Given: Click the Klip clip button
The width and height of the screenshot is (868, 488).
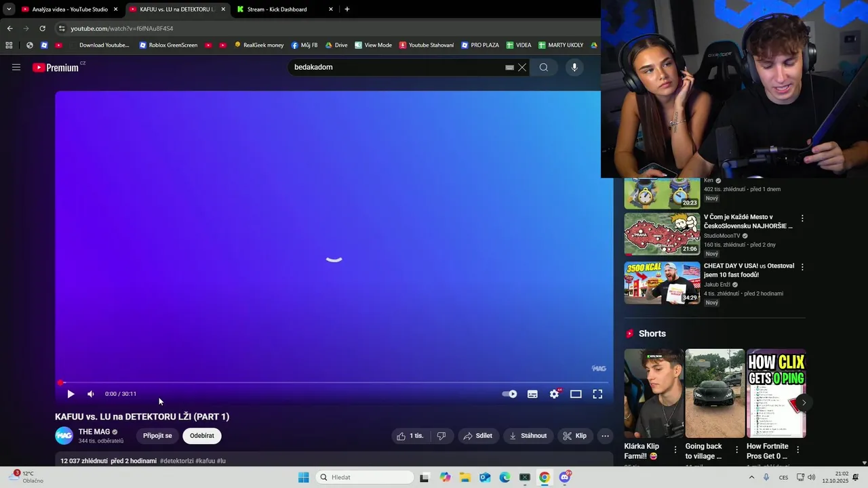Looking at the screenshot, I should (x=575, y=436).
